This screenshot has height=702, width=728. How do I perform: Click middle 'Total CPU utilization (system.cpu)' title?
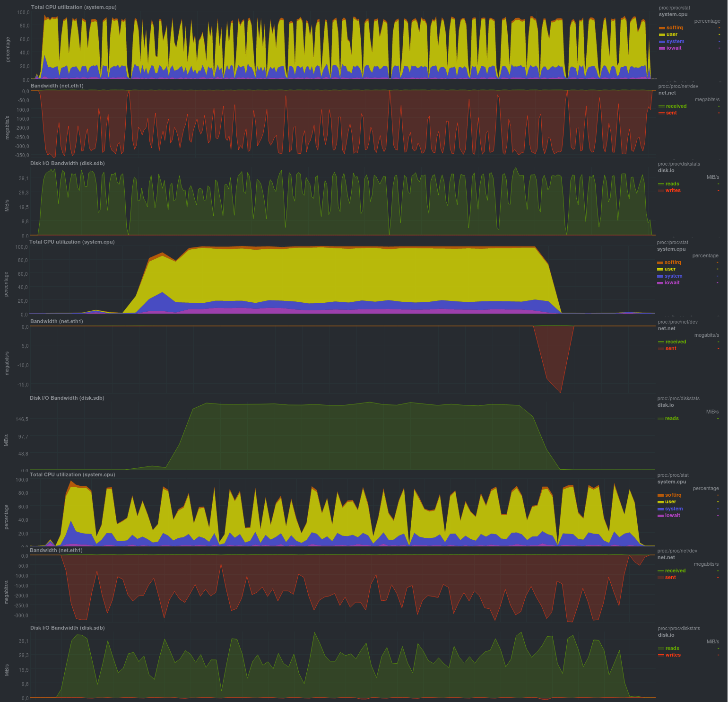(72, 242)
